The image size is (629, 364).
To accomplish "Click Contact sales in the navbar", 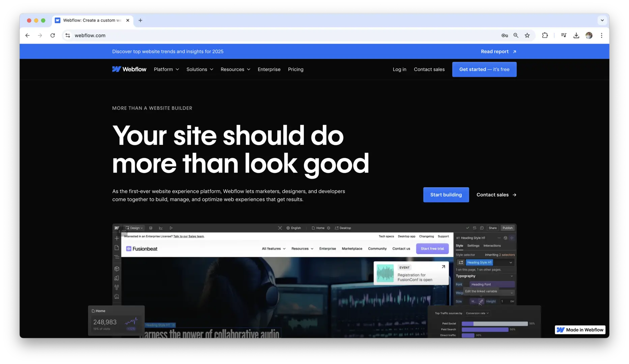I will tap(429, 69).
